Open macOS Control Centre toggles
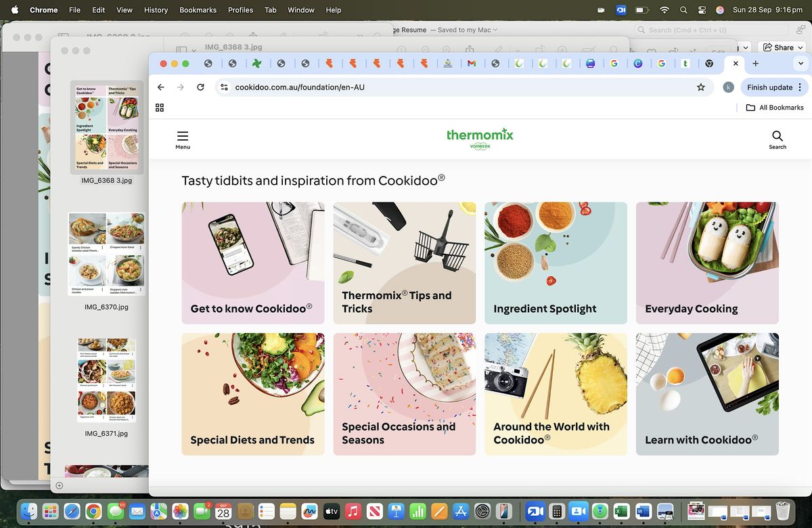This screenshot has height=528, width=812. click(701, 10)
